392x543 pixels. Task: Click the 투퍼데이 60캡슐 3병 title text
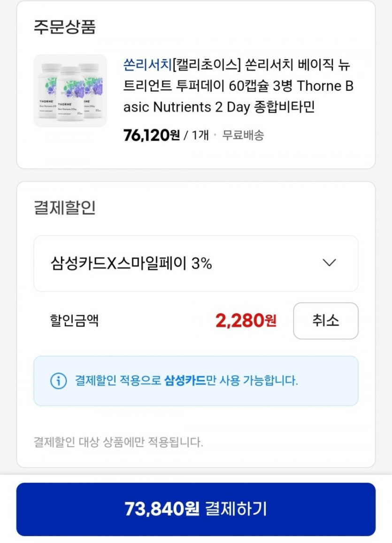[x=227, y=86]
